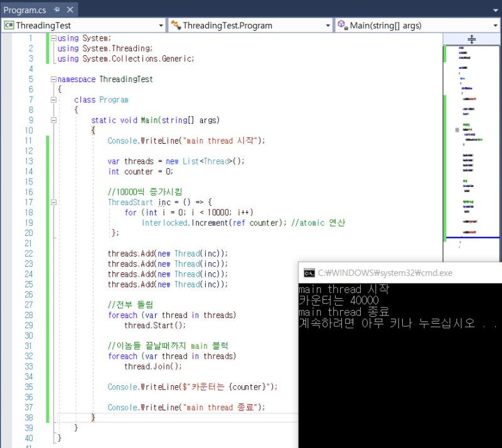Viewport: 502px width, 448px height.
Task: Click the minimap scrollbar code preview
Action: (472, 144)
